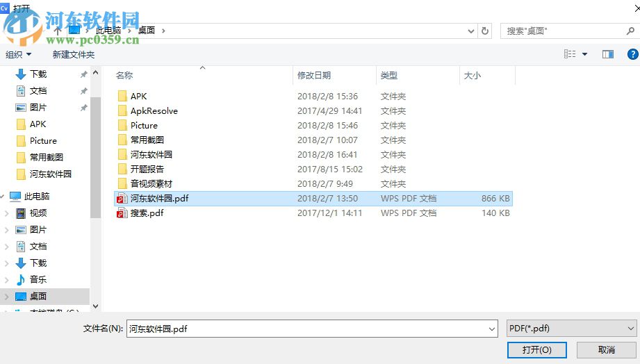Open the 组织 menu dropdown
The width and height of the screenshot is (640, 364).
click(x=18, y=54)
